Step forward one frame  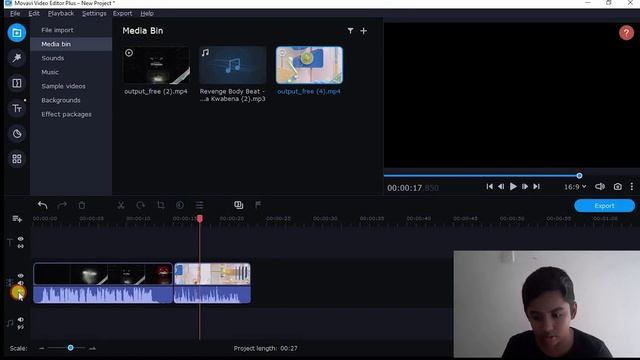525,187
